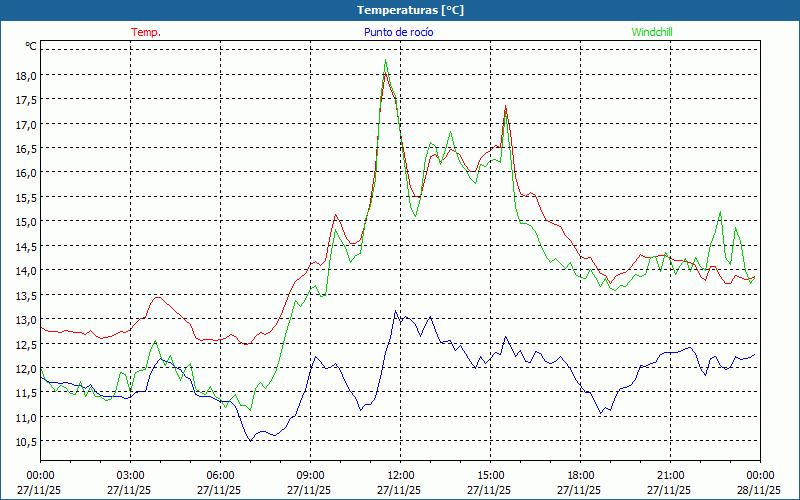800x500 pixels.
Task: Select the green Windchill legend label
Action: tap(652, 32)
